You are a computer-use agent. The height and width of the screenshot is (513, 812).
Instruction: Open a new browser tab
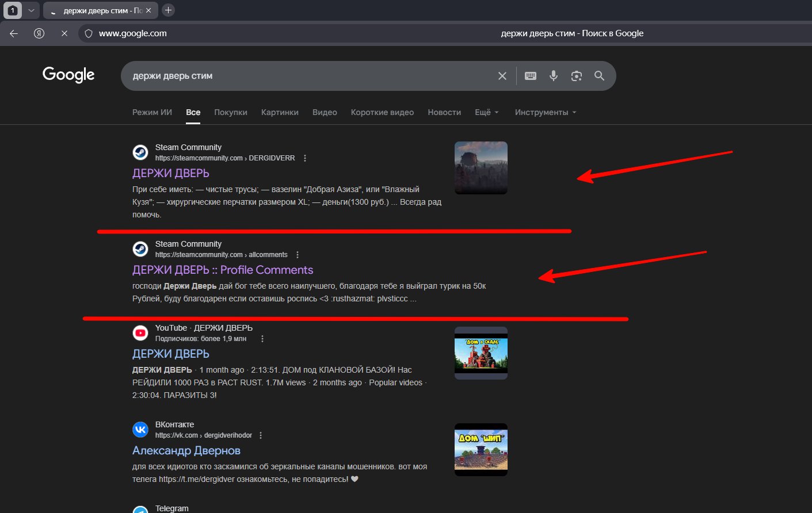[x=168, y=10]
